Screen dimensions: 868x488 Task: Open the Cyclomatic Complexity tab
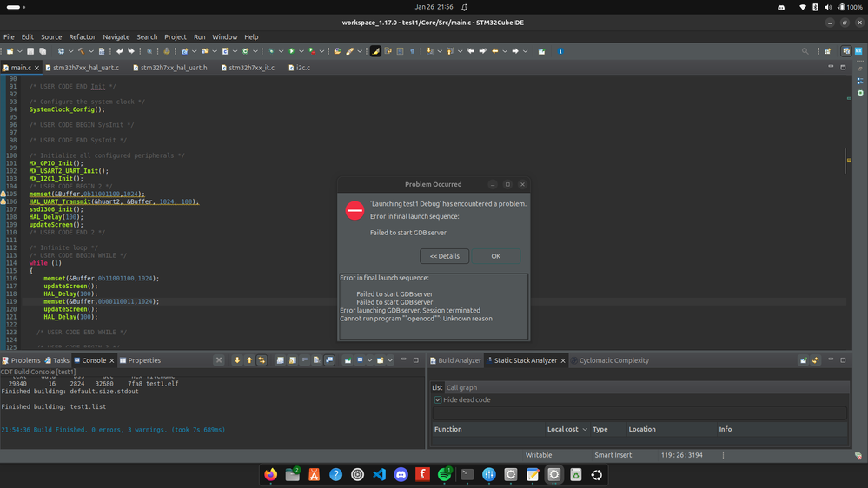pyautogui.click(x=609, y=360)
